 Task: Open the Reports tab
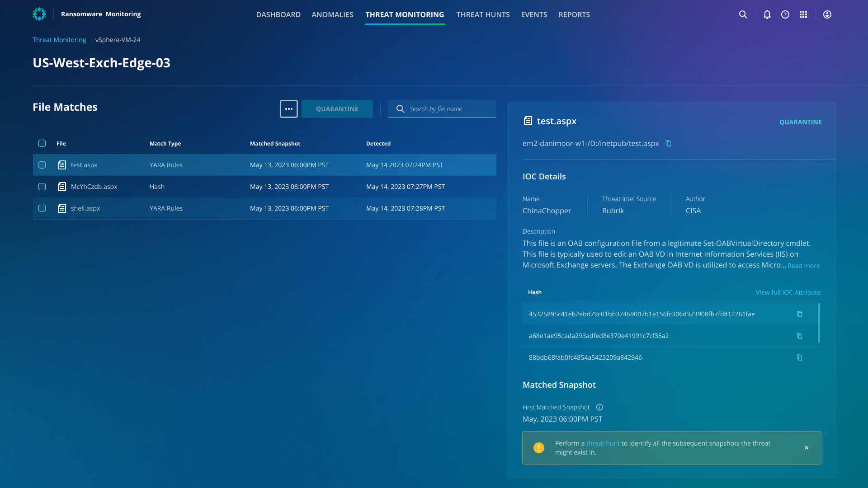[574, 14]
